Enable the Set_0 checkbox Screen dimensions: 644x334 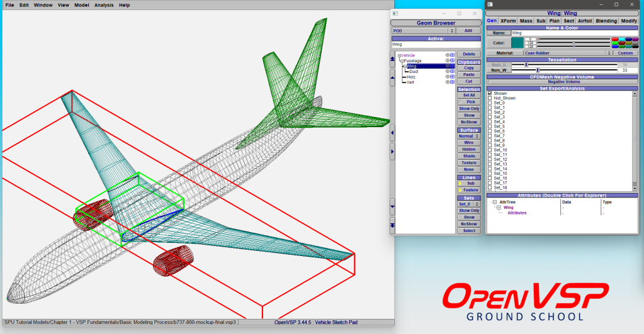tap(490, 103)
